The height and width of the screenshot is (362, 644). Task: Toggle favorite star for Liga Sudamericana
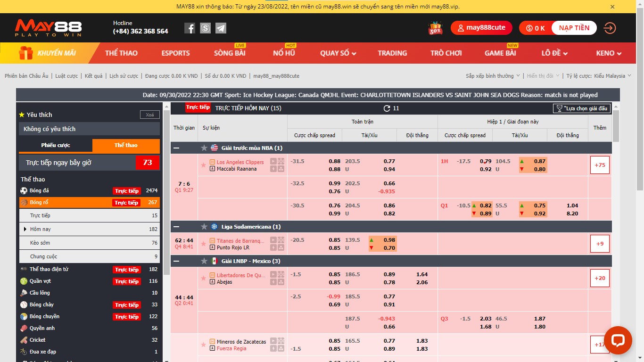(204, 227)
